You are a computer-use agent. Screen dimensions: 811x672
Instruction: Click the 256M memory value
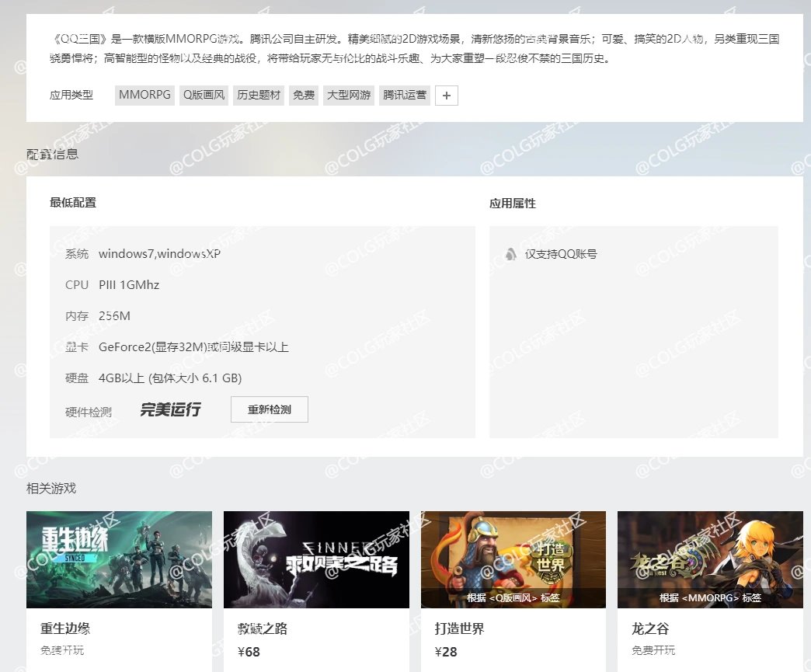pos(114,316)
